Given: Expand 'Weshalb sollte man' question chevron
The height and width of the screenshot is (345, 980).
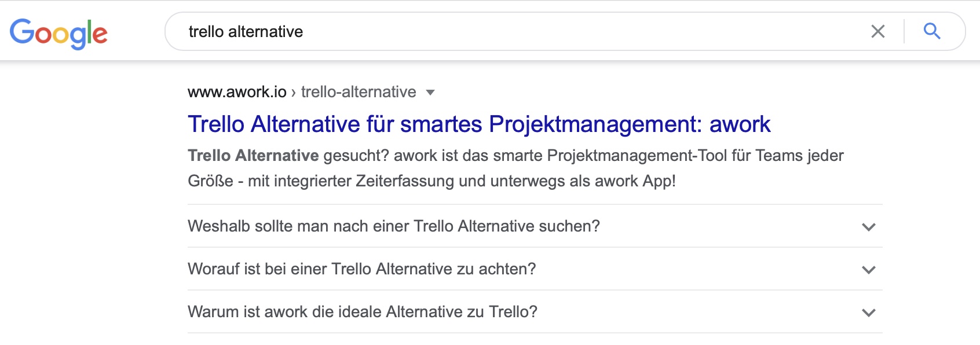Looking at the screenshot, I should pos(868,227).
